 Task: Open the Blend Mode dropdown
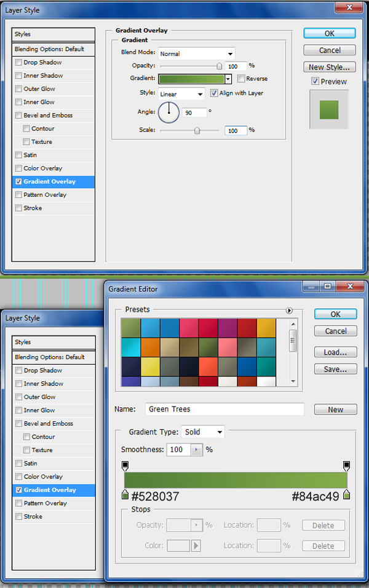pos(197,54)
